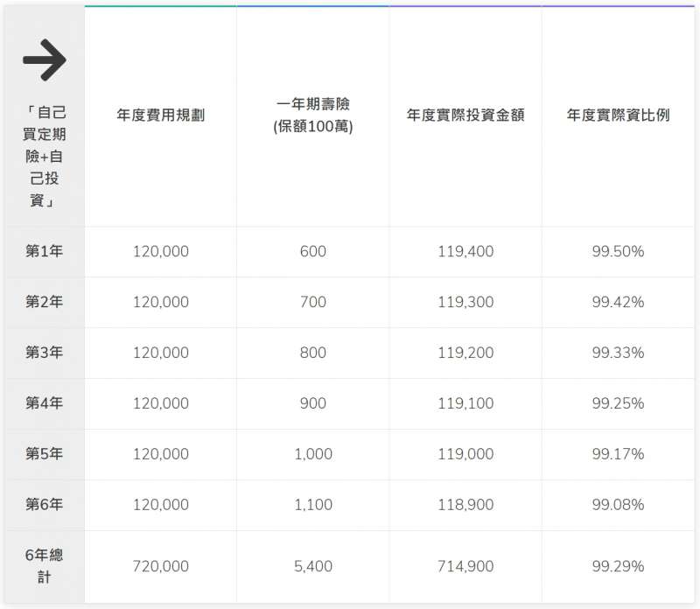Select the 120,000 cell in 第4年 row
The height and width of the screenshot is (609, 700).
161,403
